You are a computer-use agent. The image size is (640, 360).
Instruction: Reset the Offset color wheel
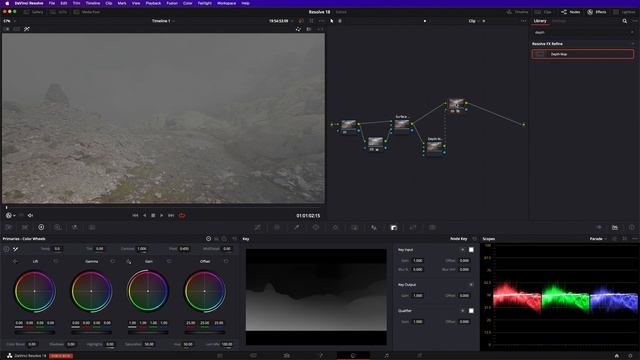[x=226, y=261]
